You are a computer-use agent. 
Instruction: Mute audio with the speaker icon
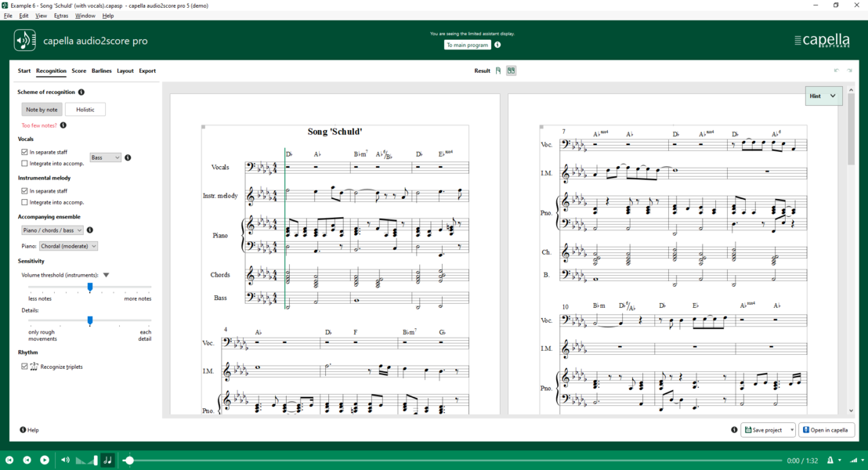click(65, 460)
